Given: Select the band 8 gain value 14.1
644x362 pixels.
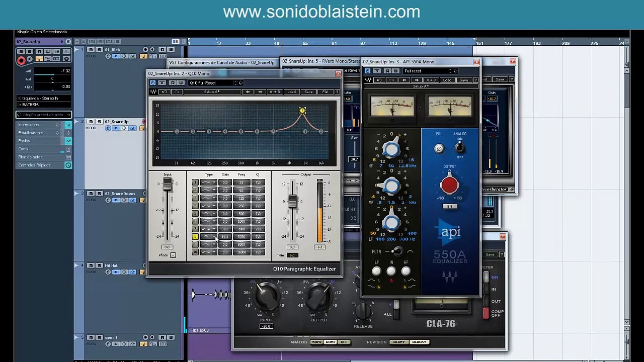Looking at the screenshot, I should pos(225,237).
